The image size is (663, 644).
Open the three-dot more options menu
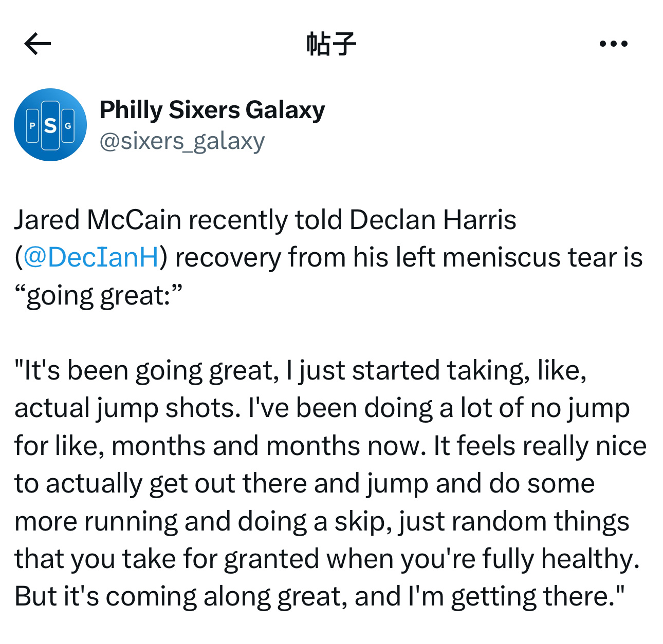tap(614, 44)
